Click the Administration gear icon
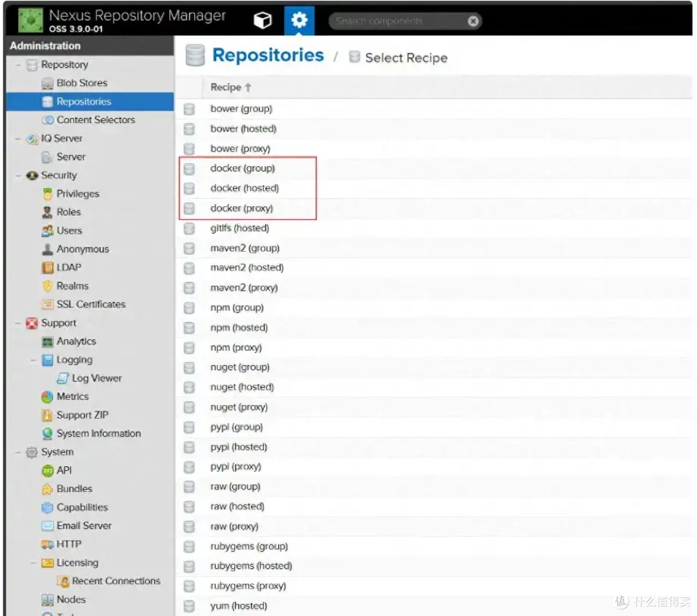Screen dimensions: 697x616 (299, 21)
